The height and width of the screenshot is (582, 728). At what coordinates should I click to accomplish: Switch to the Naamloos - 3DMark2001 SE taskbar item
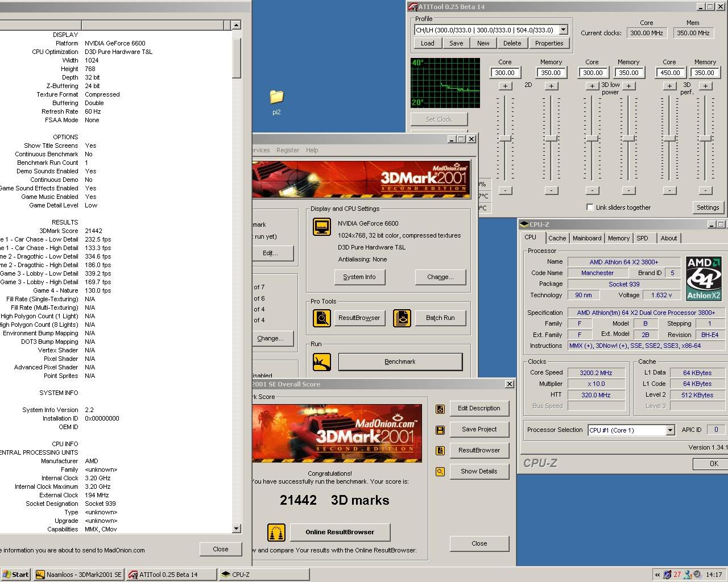tap(78, 575)
